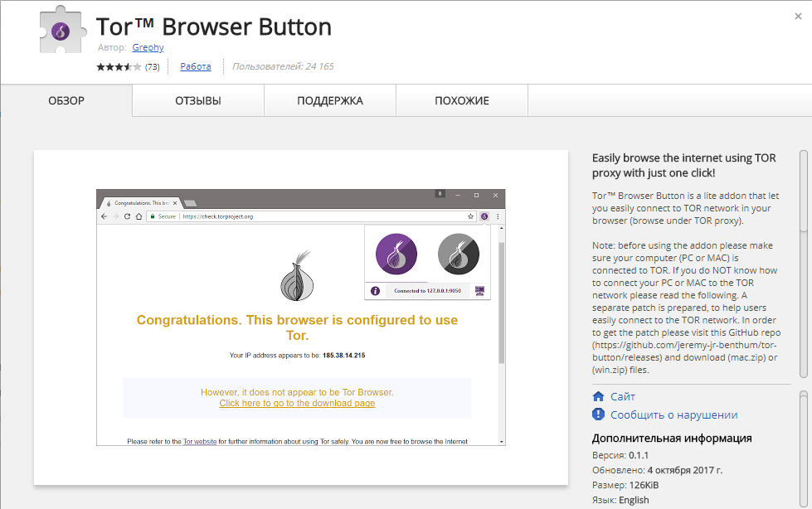Switch to the ОТЗЫВЫ tab
Screen dimensions: 812x509
tap(198, 100)
